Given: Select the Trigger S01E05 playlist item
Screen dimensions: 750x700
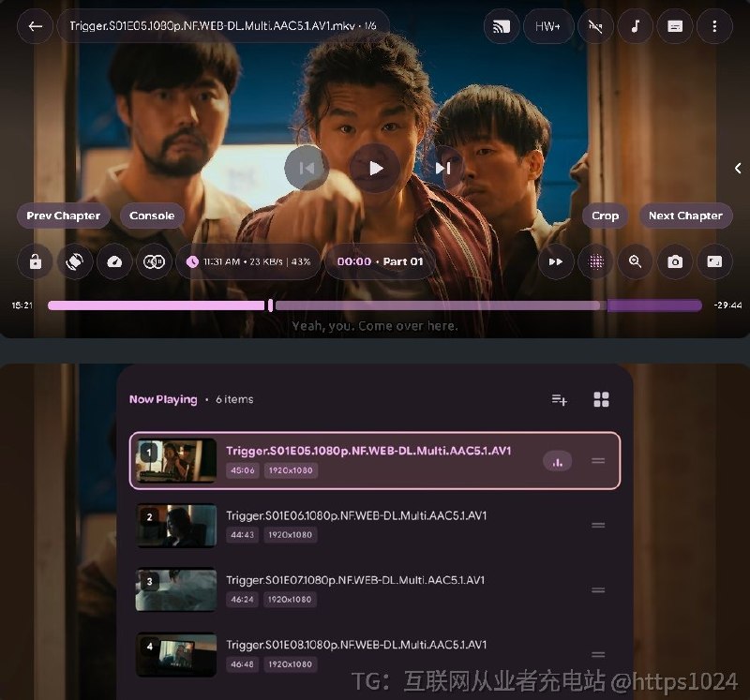Looking at the screenshot, I should tap(375, 460).
